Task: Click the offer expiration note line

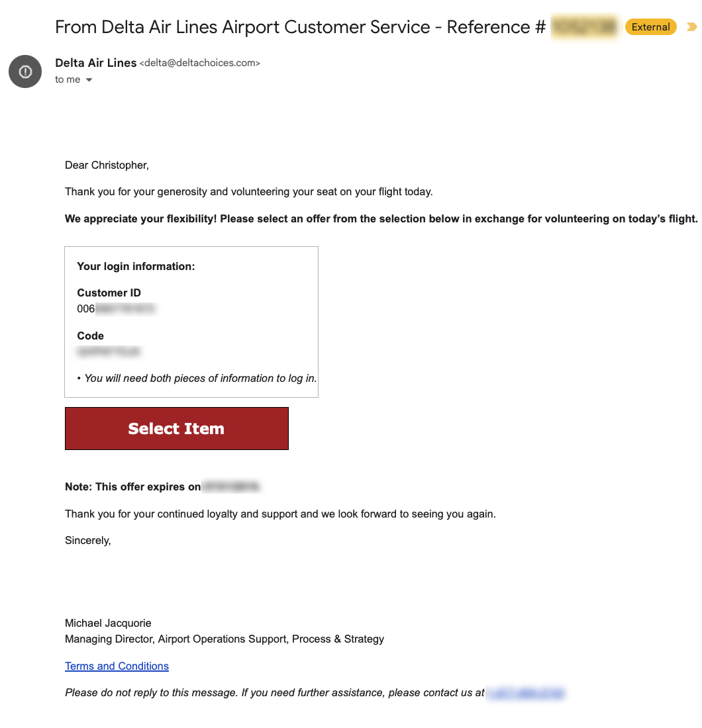Action: 162,486
